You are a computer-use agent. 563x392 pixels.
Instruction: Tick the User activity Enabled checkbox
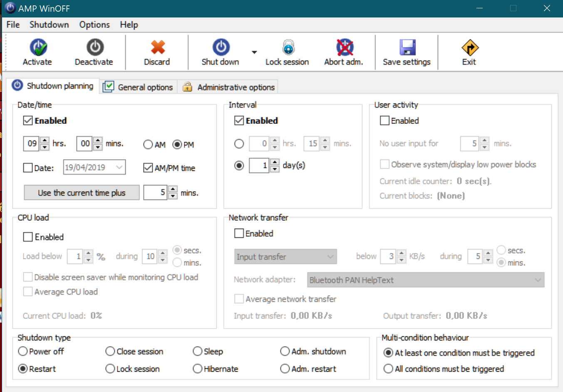tap(384, 121)
